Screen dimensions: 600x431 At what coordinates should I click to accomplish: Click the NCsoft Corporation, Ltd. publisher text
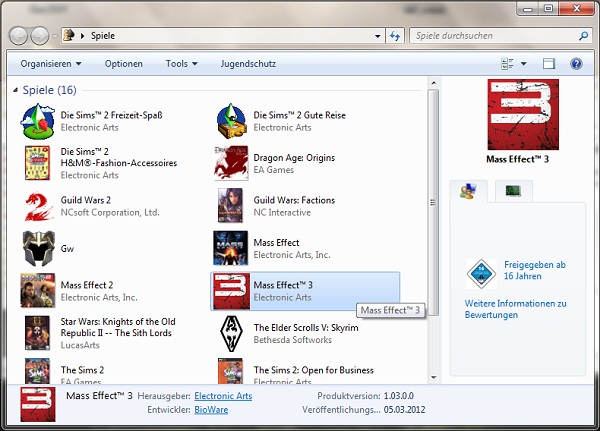[x=110, y=212]
